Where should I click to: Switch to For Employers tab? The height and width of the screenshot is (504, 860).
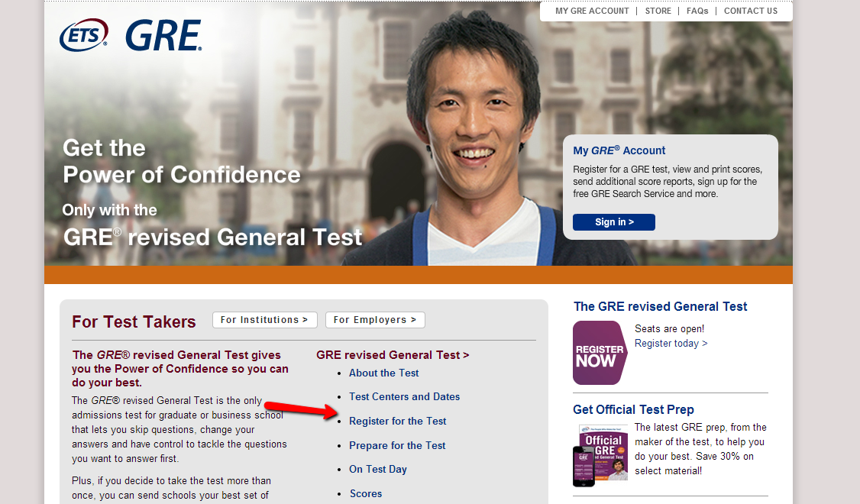[375, 320]
